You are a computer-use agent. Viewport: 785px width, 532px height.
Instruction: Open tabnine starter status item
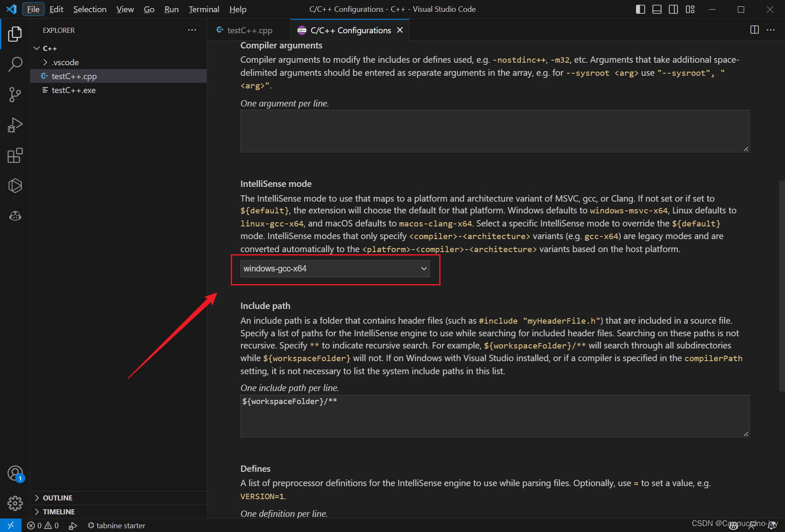(x=117, y=525)
